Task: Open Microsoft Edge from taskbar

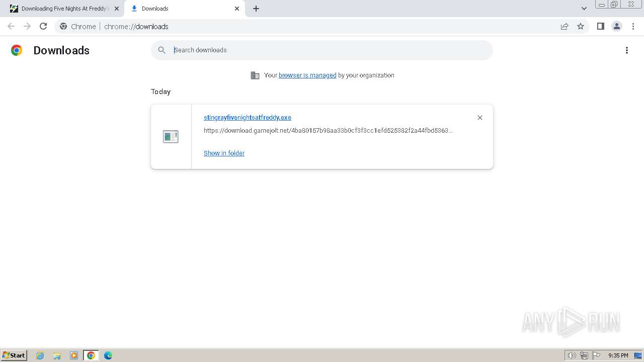Action: coord(108,355)
